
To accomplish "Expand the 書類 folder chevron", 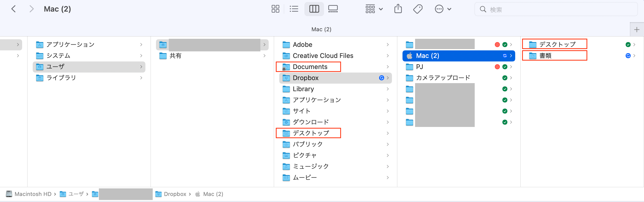I will coord(634,56).
